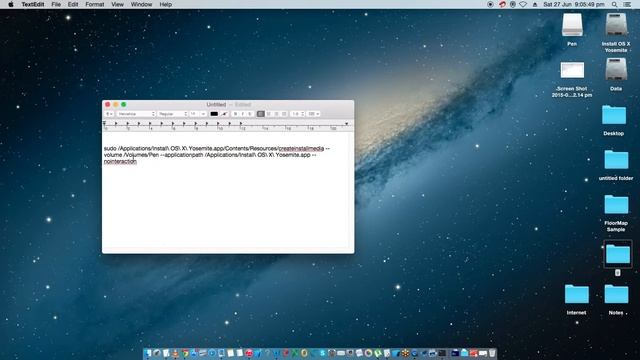
Task: Set text alignment to right
Action: click(276, 114)
